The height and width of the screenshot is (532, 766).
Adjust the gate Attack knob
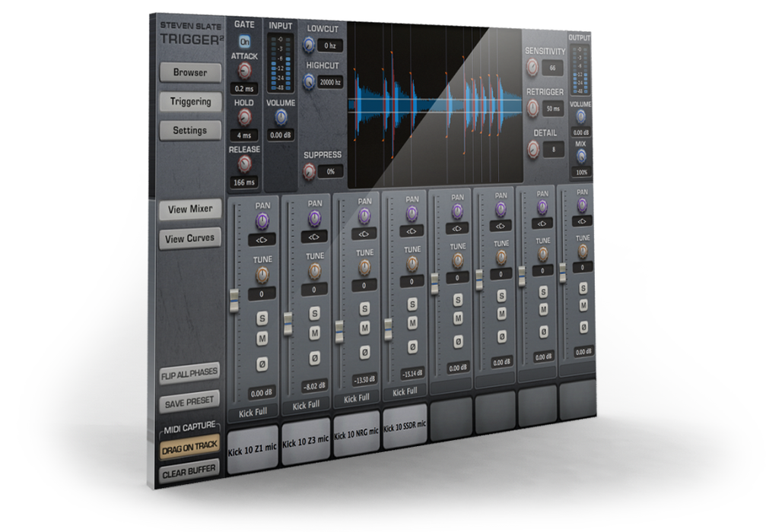pos(244,71)
